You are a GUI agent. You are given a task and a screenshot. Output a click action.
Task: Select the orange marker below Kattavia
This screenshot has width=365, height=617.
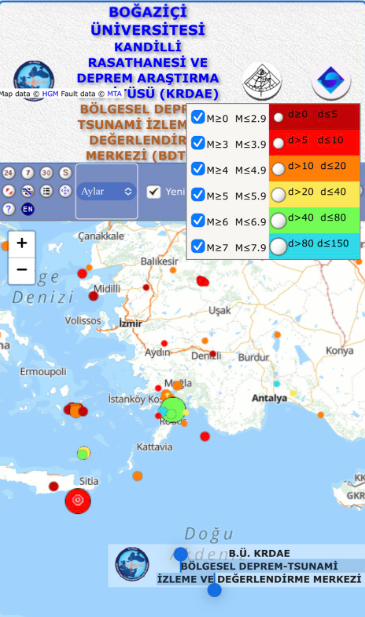click(x=137, y=476)
